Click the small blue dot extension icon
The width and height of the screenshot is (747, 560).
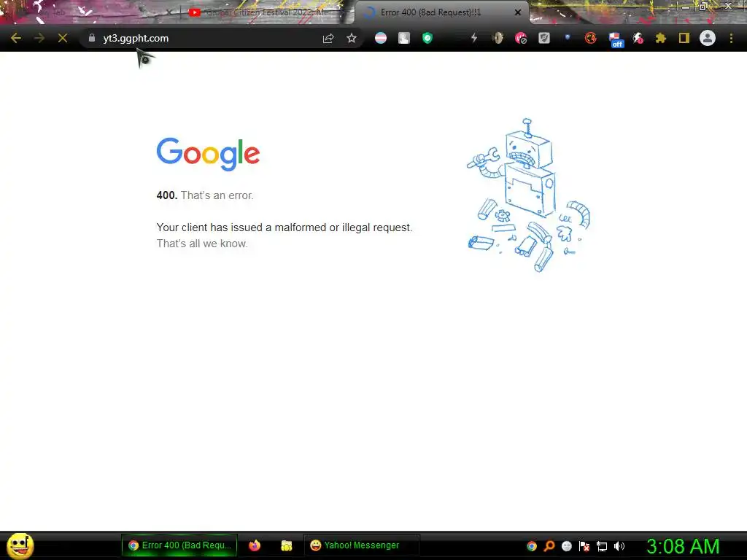(568, 36)
